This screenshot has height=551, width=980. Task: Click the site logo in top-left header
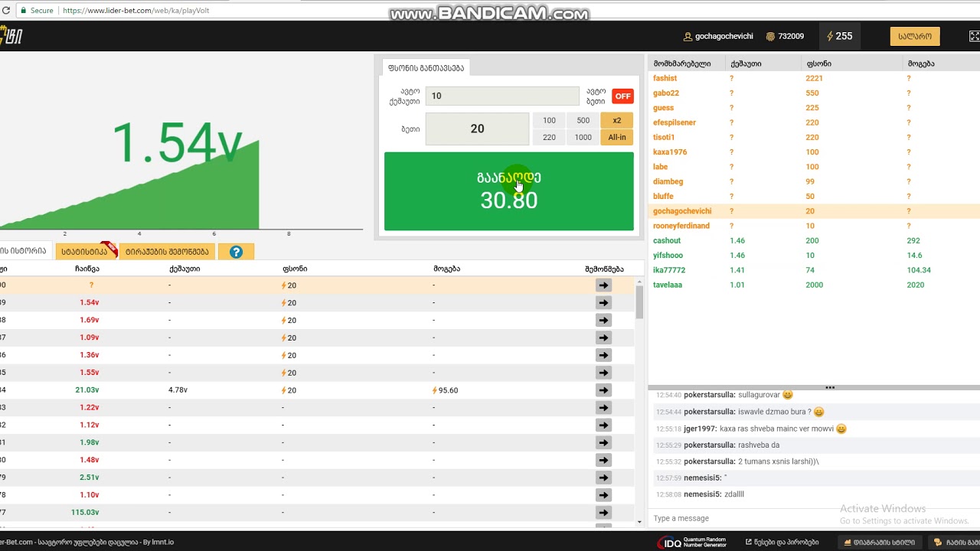pyautogui.click(x=11, y=36)
